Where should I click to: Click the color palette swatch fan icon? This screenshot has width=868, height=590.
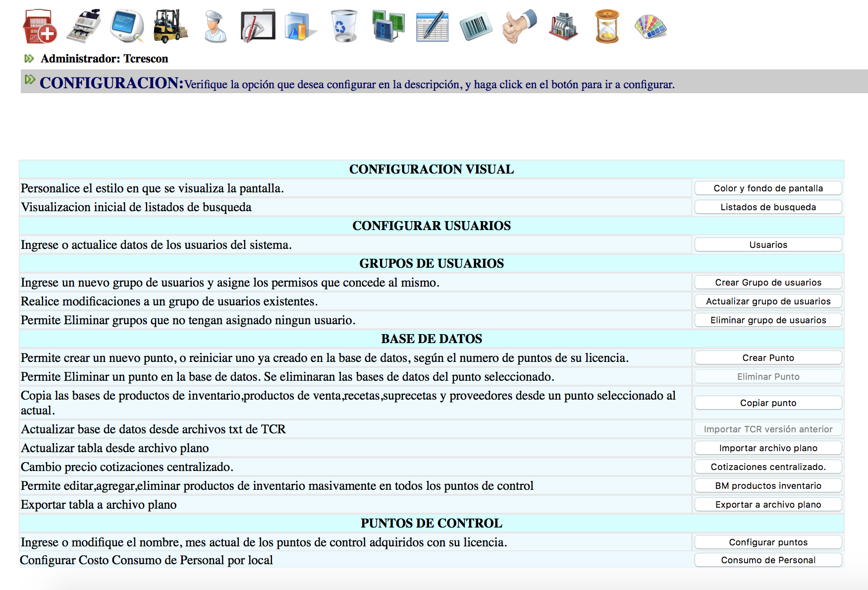651,26
